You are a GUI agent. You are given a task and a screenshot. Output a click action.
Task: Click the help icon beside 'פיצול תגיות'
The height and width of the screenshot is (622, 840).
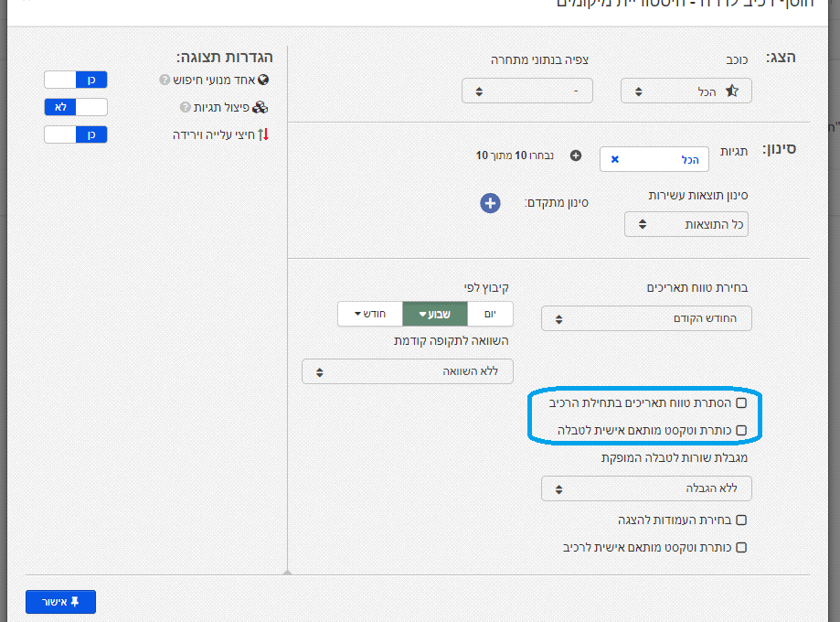[x=186, y=107]
